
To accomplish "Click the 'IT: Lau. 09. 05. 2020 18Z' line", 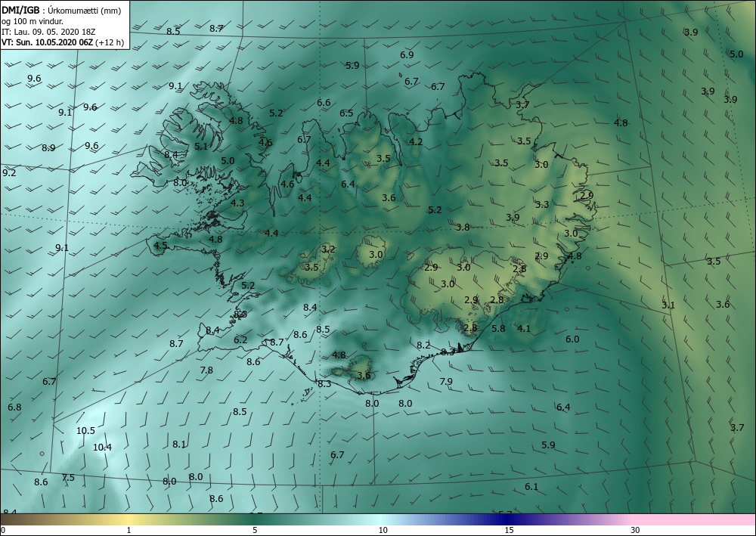I will (48, 32).
